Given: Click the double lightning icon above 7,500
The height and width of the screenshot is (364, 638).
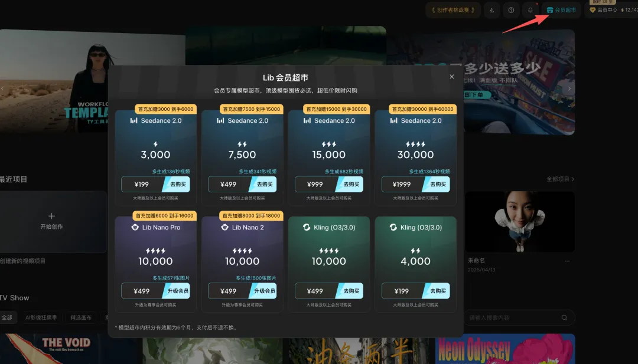Looking at the screenshot, I should click(x=242, y=144).
